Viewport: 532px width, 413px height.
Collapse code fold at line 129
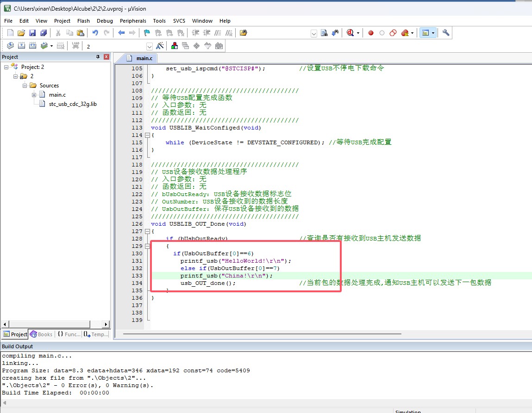147,247
